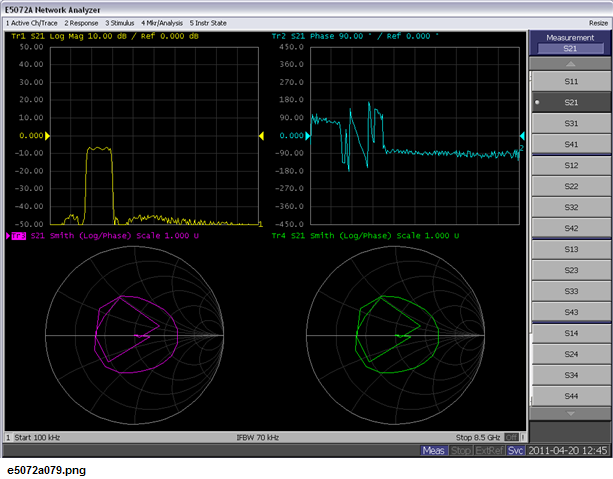The width and height of the screenshot is (613, 479).
Task: Activate trace Tr2 S21 Phase title
Action: [x=355, y=36]
